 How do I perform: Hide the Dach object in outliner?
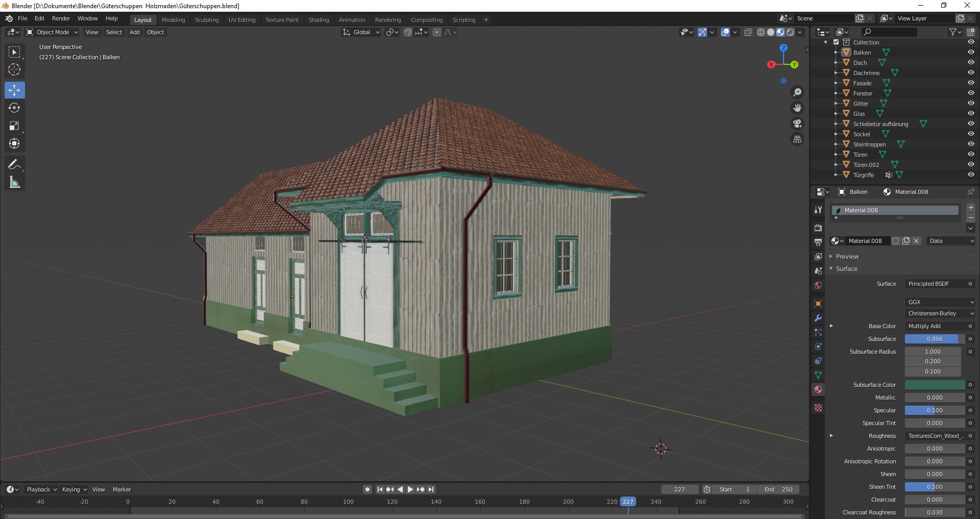[x=971, y=62]
